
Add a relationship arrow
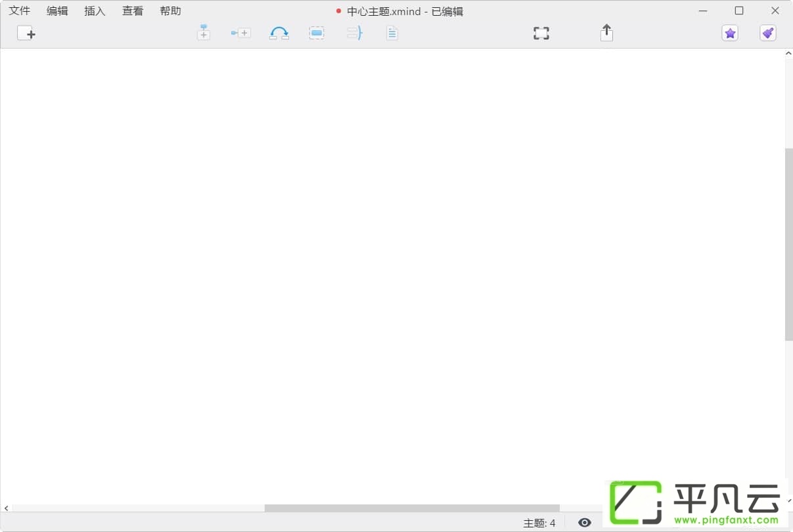279,33
